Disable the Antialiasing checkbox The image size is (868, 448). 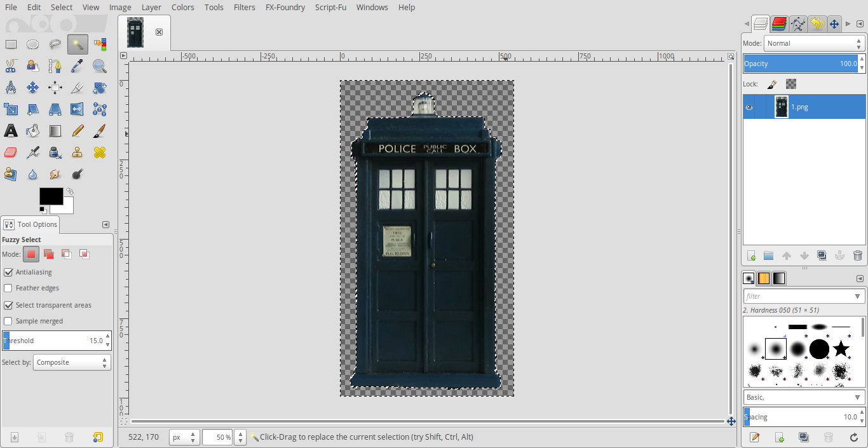(x=8, y=272)
